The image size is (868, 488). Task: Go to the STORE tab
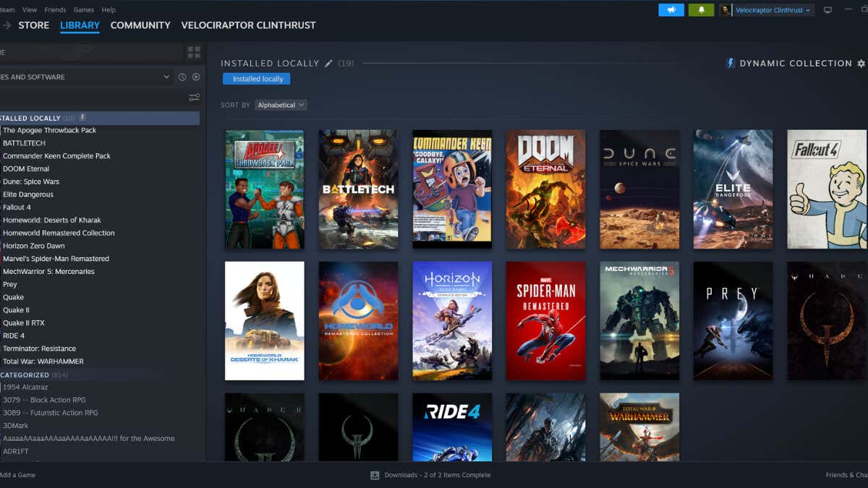pyautogui.click(x=33, y=25)
